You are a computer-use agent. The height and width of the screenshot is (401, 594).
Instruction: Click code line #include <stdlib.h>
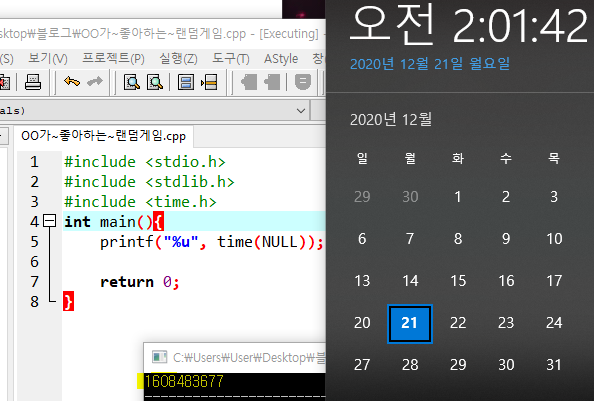(x=149, y=182)
